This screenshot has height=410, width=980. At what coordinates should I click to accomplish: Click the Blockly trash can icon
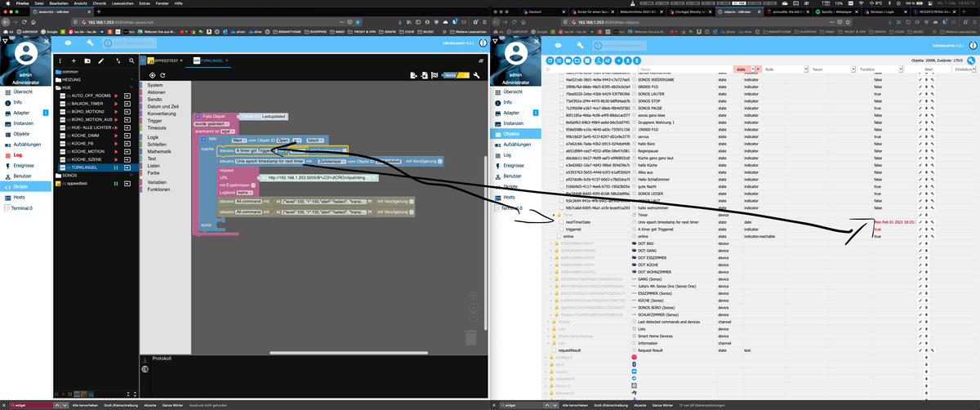coord(470,336)
